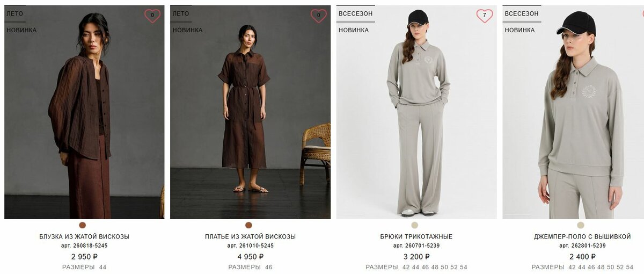
Task: Select size 46 for the dress
Action: pyautogui.click(x=269, y=267)
